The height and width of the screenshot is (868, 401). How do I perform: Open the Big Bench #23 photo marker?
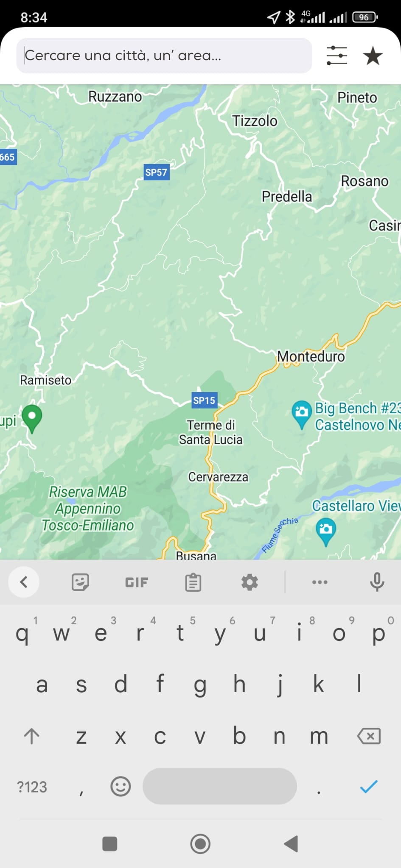[x=301, y=415]
